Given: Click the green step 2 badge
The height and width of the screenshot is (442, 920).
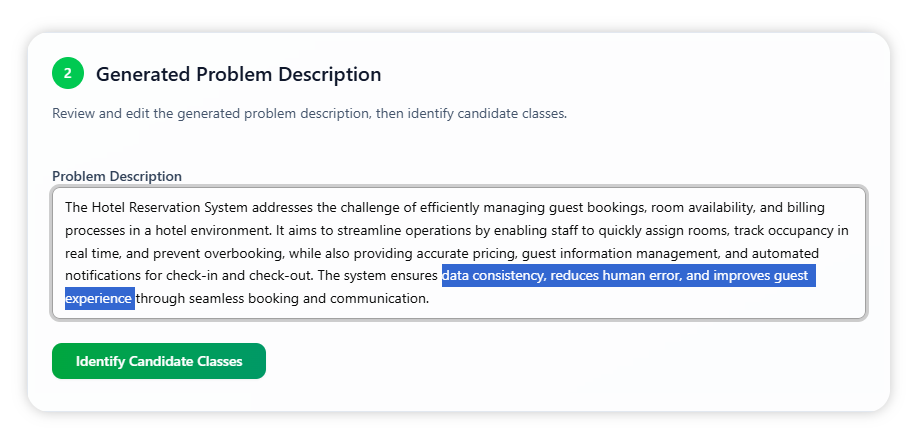Looking at the screenshot, I should (x=68, y=73).
